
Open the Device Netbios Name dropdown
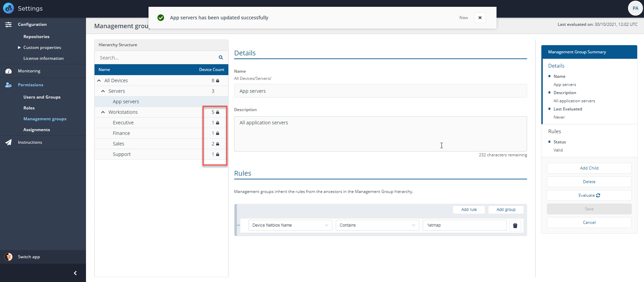coord(290,225)
